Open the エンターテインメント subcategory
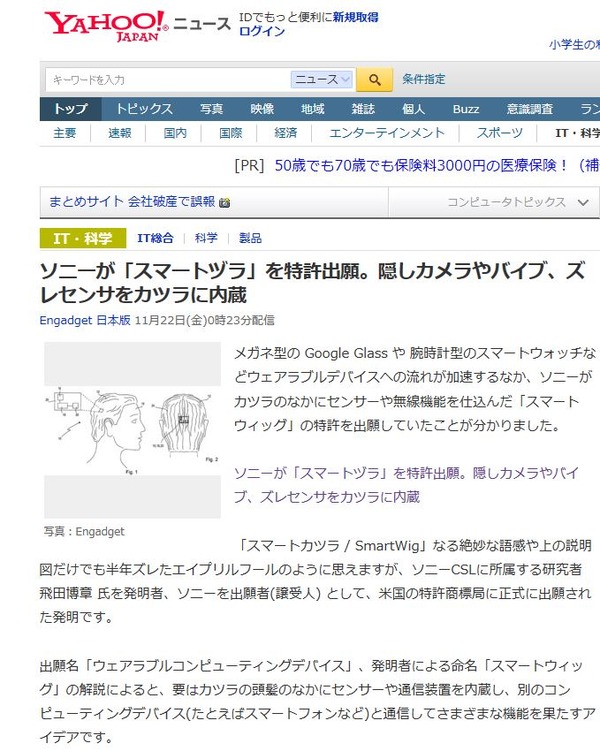The width and height of the screenshot is (600, 751). (387, 133)
